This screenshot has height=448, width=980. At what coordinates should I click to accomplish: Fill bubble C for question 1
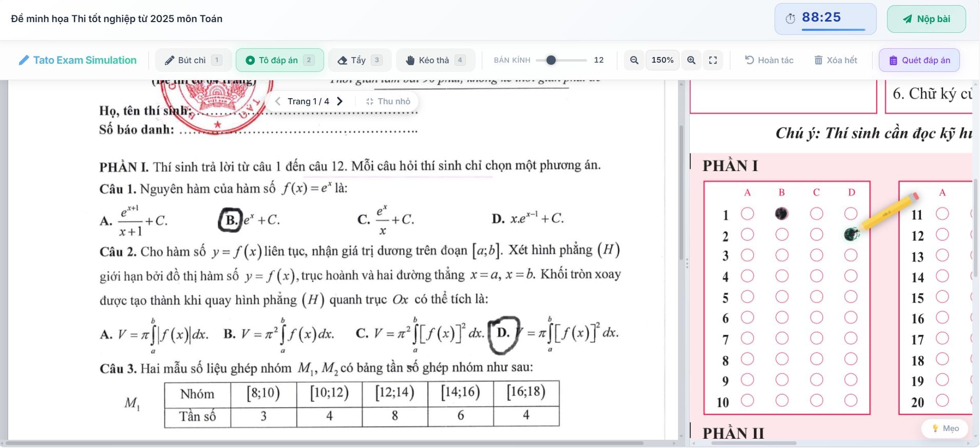pyautogui.click(x=817, y=214)
